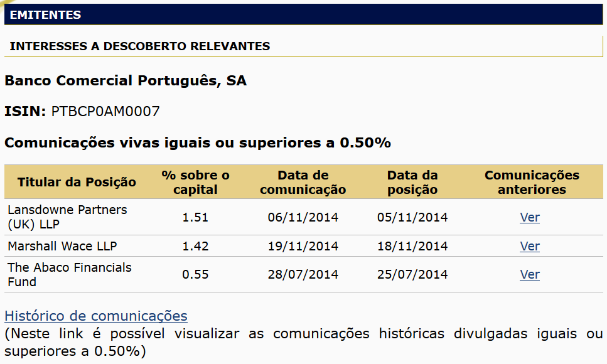
Task: Click the Titular da Posição column header
Action: click(x=77, y=183)
